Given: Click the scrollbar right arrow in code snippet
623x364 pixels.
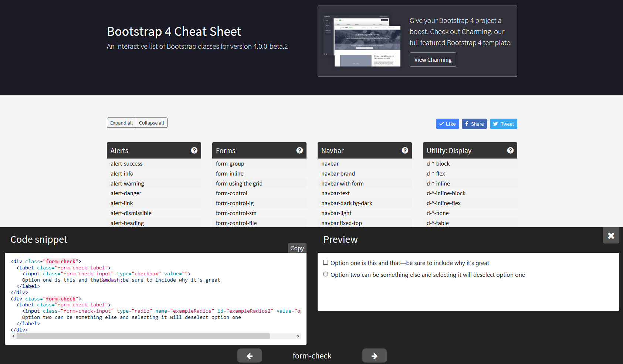Looking at the screenshot, I should (x=298, y=336).
